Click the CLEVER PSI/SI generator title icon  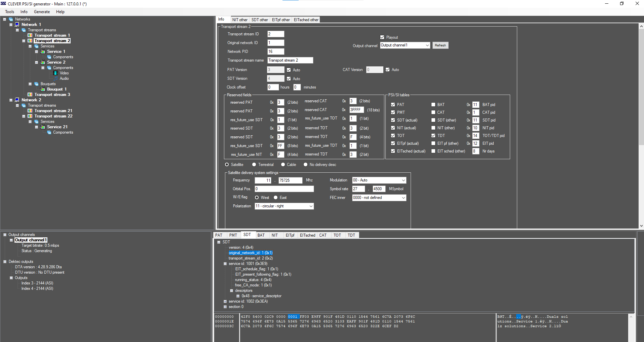pos(3,4)
